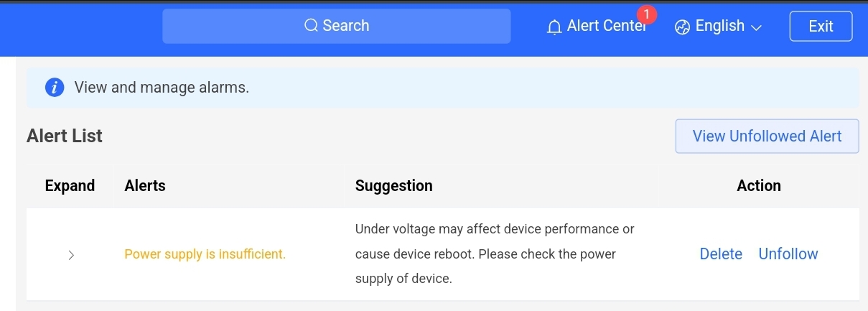Open the English language dropdown
This screenshot has height=311, width=868.
[719, 27]
